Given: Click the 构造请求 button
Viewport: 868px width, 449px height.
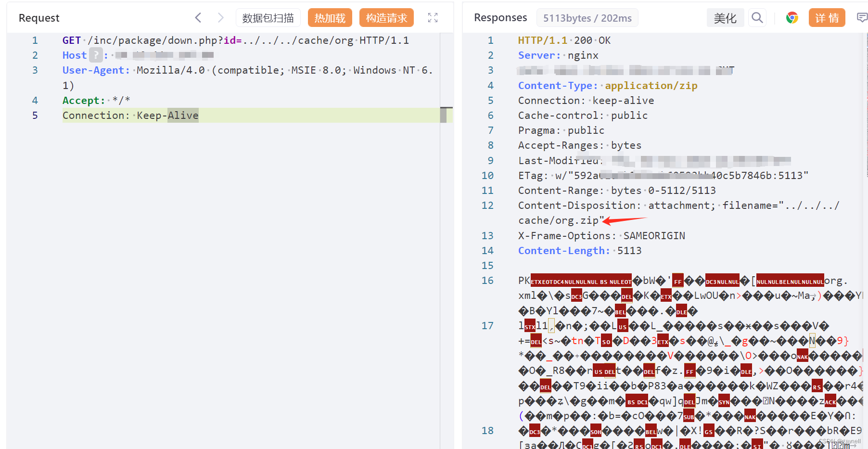Looking at the screenshot, I should pyautogui.click(x=386, y=18).
